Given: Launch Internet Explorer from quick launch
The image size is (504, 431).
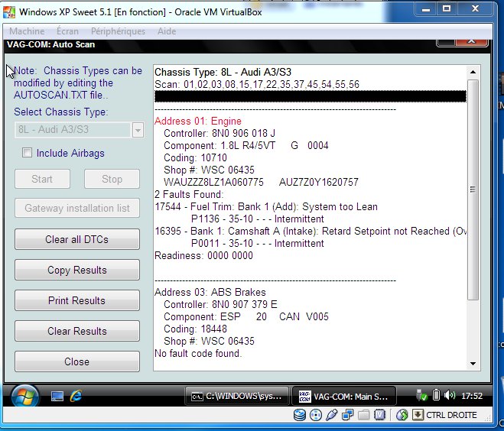Looking at the screenshot, I should (76, 396).
